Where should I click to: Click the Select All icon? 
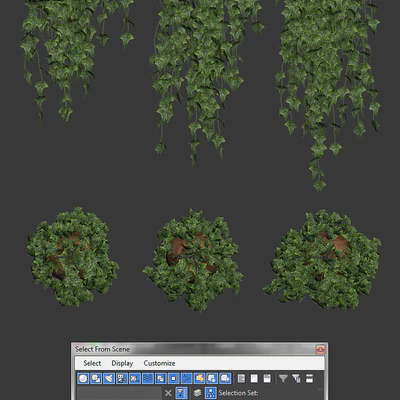coord(241,378)
